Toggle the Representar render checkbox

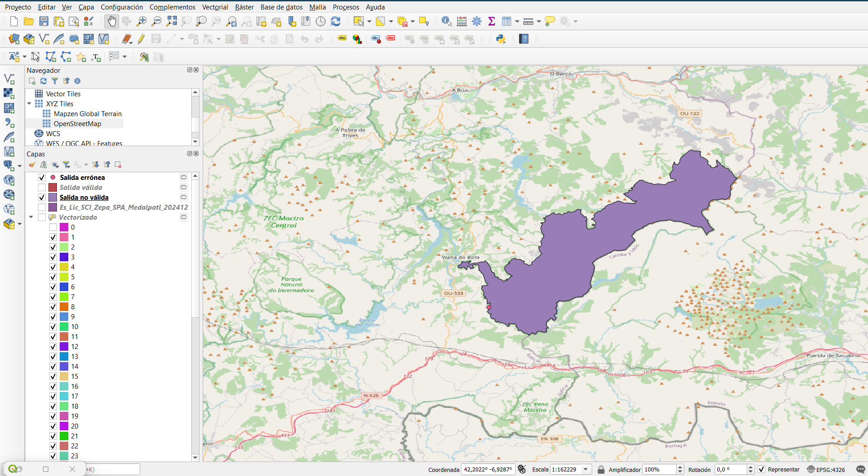(x=762, y=469)
